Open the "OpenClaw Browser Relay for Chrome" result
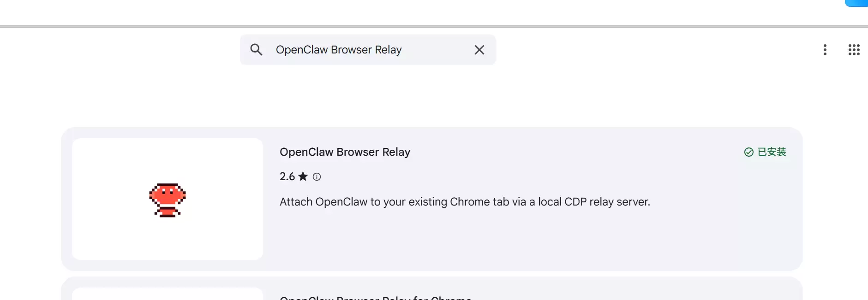This screenshot has height=300, width=868. point(375,298)
